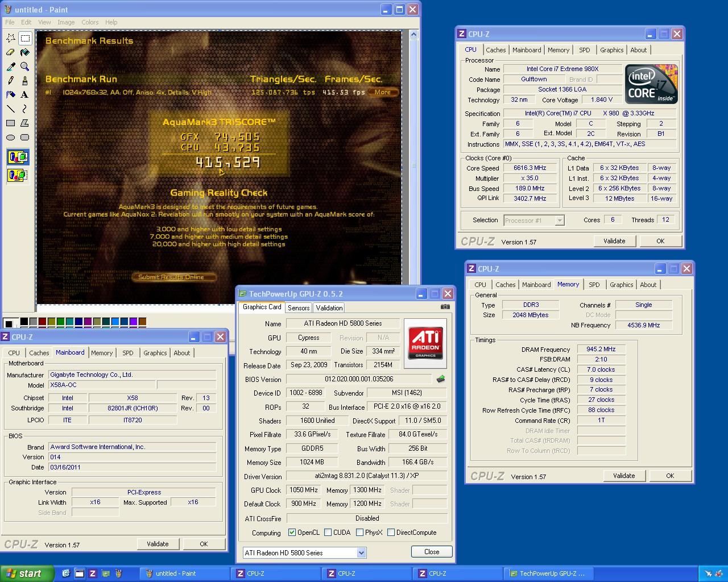Select opaque selection mode in Paint toolbox
This screenshot has height=582, width=728.
pyautogui.click(x=18, y=157)
